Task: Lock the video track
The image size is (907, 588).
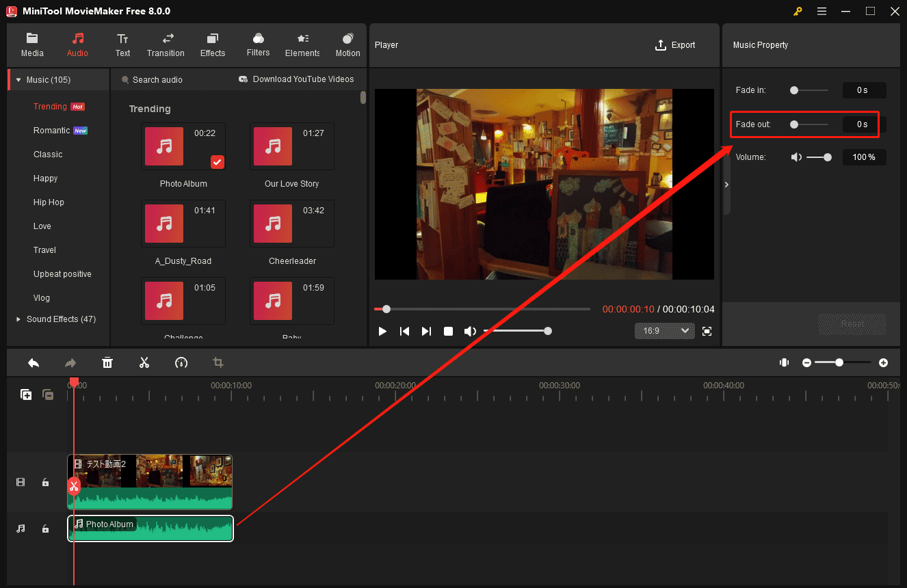Action: [x=45, y=482]
